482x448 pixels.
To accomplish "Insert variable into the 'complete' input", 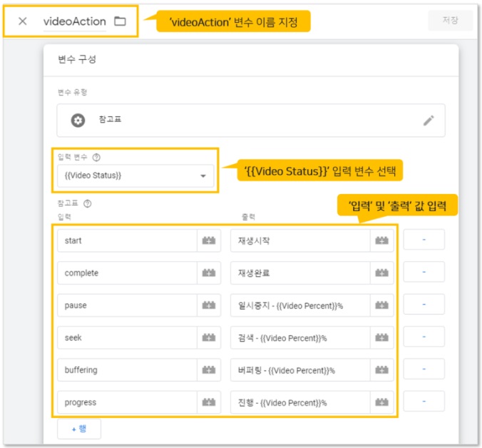I will (x=209, y=273).
